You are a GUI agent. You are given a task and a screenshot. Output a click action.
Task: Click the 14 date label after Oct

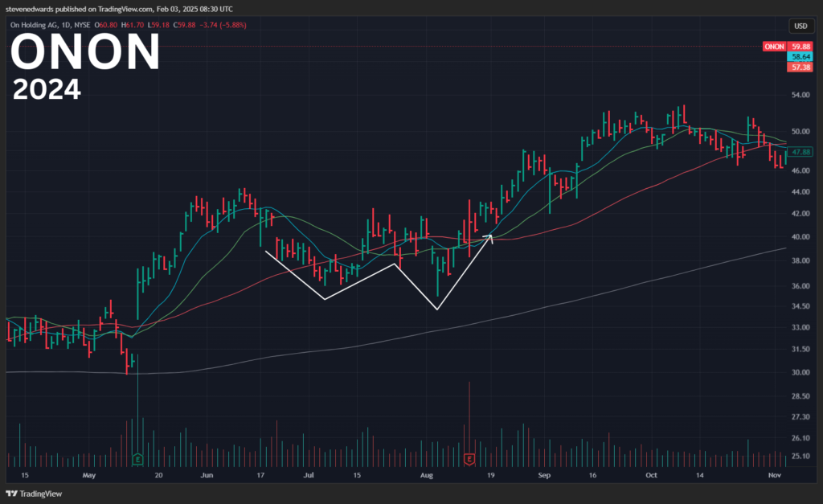(x=700, y=475)
